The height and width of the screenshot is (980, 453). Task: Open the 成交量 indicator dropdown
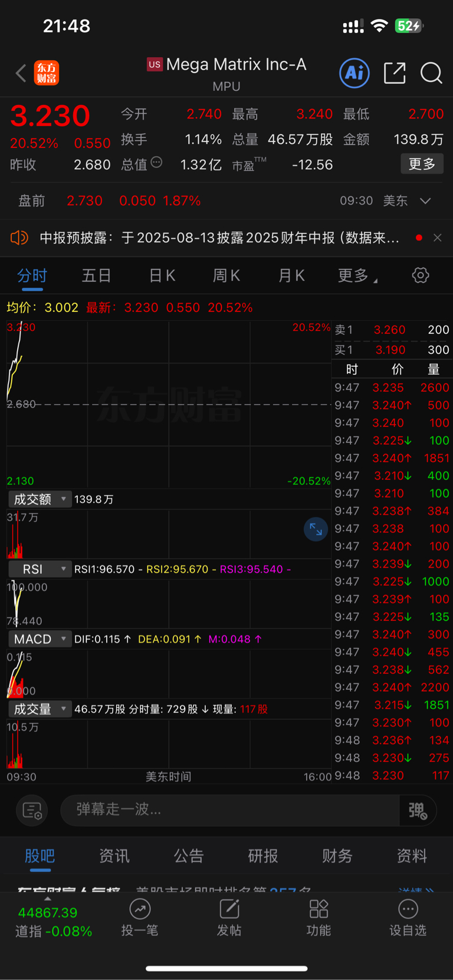click(x=40, y=709)
